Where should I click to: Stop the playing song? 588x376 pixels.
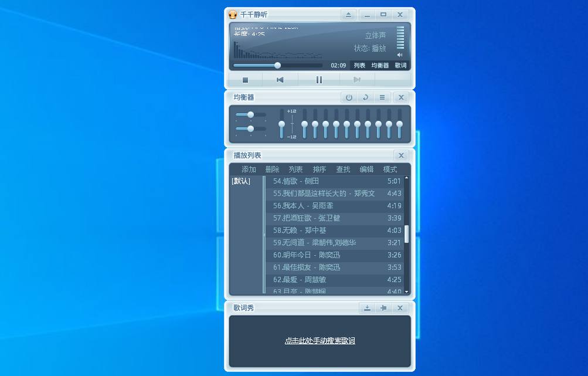point(245,80)
